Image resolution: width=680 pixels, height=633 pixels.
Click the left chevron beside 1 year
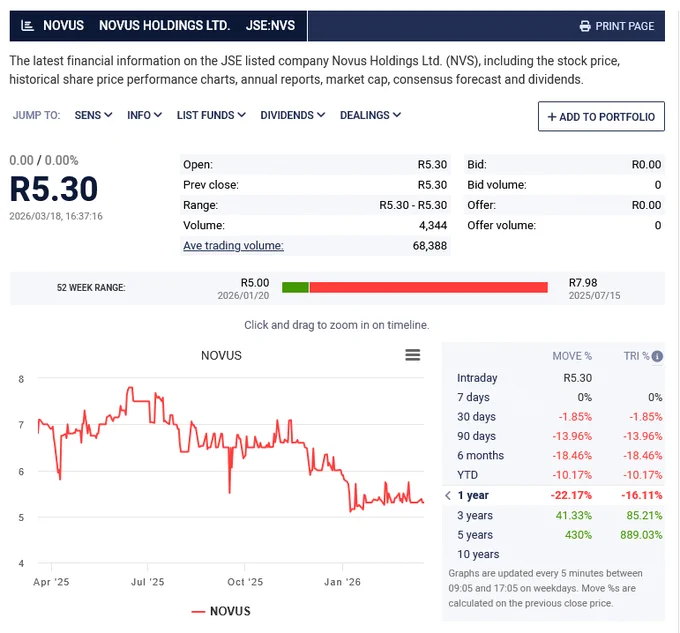448,495
